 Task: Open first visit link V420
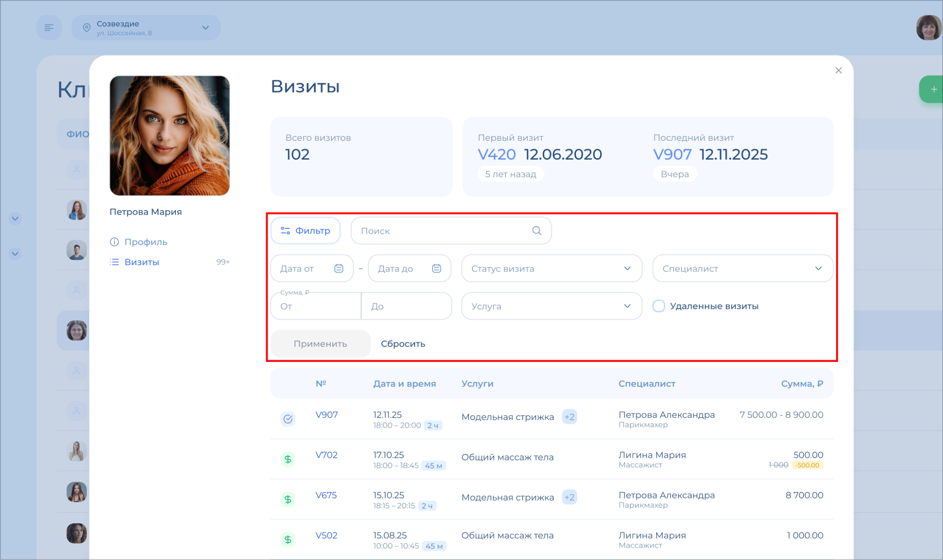coord(496,154)
